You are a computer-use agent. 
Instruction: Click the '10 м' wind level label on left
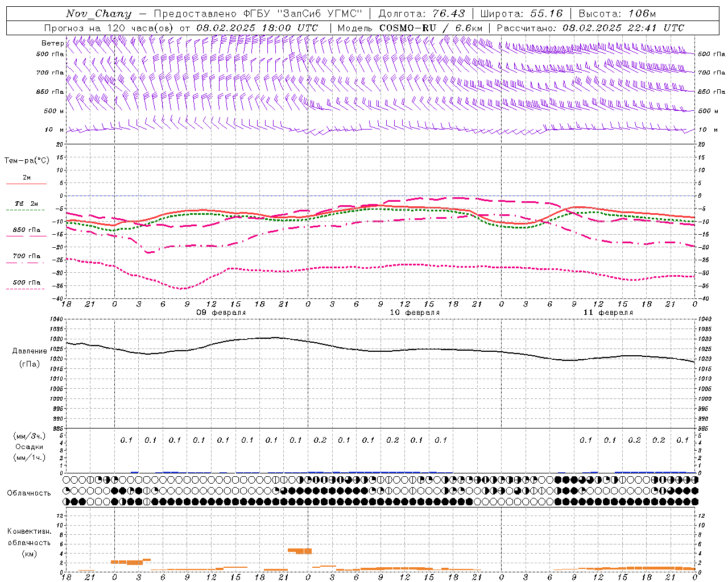54,130
